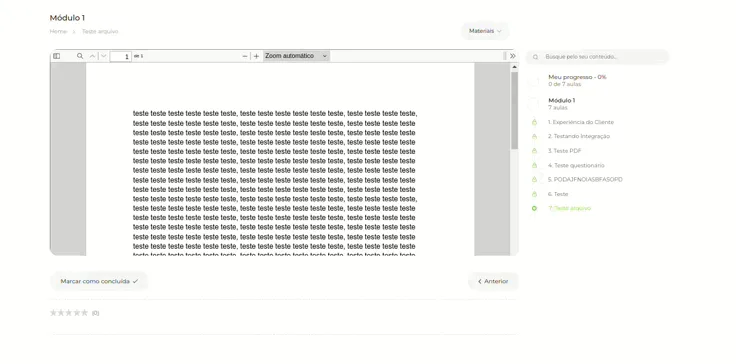
Task: Click the Home breadcrumb link
Action: click(58, 31)
